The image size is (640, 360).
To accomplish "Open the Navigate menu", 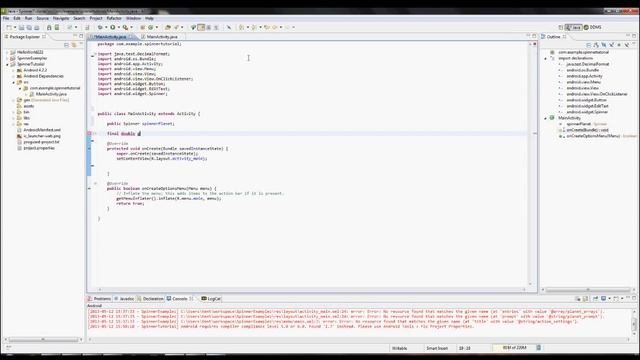I will [x=61, y=18].
